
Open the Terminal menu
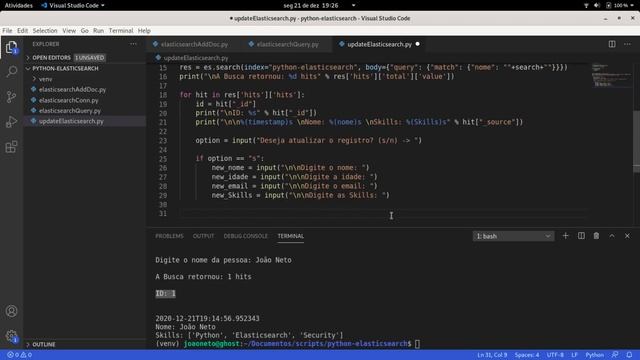pos(121,31)
